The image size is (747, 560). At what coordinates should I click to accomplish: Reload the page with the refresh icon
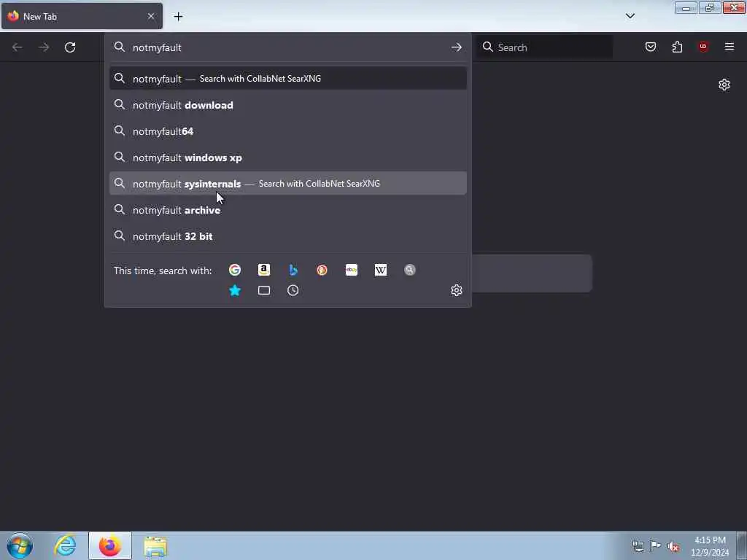(70, 47)
